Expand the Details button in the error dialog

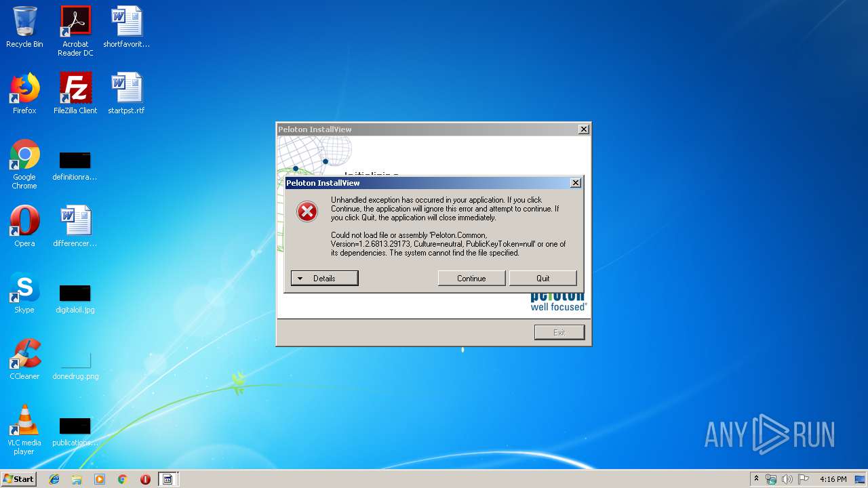(324, 279)
